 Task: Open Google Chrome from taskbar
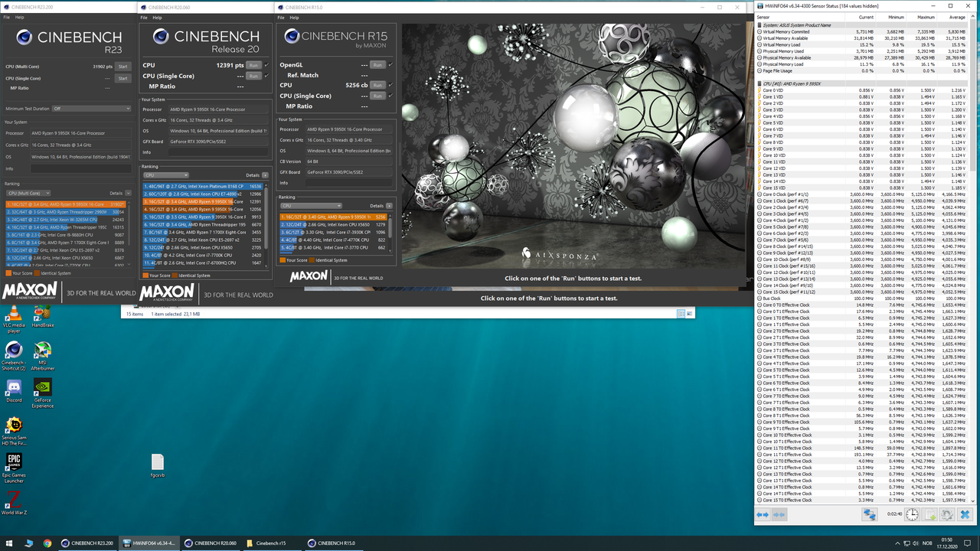point(47,543)
